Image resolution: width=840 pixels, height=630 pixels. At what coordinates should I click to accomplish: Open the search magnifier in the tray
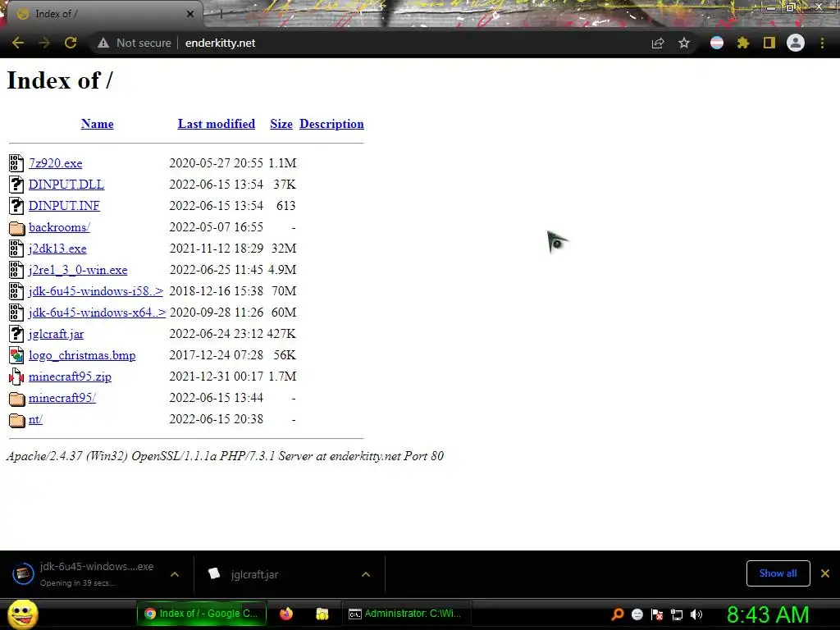(618, 614)
